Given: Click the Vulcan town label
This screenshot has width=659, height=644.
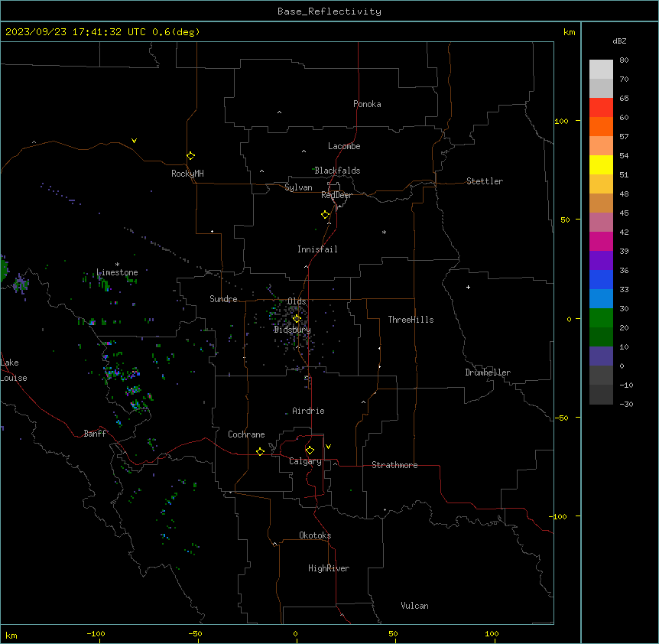Looking at the screenshot, I should pos(414,606).
